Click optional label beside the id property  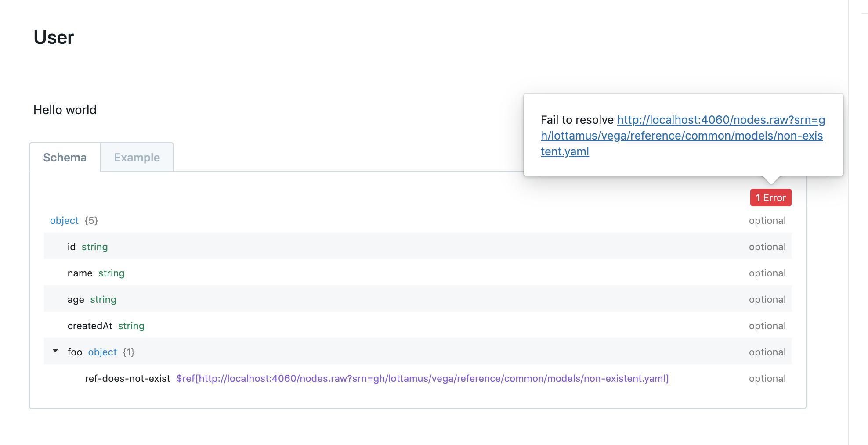[767, 246]
